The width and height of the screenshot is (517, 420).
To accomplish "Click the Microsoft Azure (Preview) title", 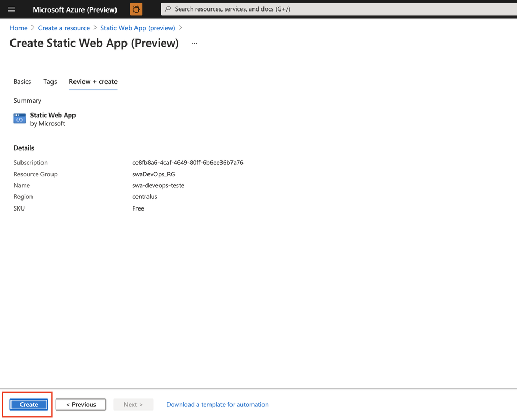I will point(75,9).
